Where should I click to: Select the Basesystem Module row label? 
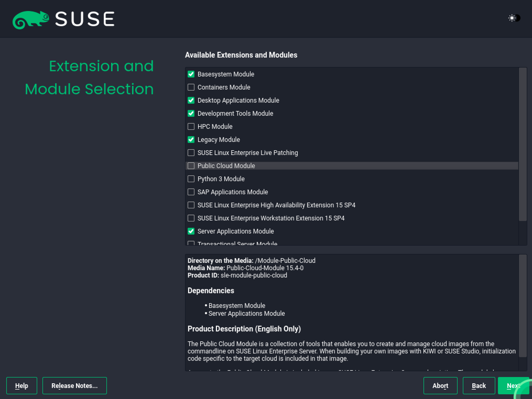[226, 74]
